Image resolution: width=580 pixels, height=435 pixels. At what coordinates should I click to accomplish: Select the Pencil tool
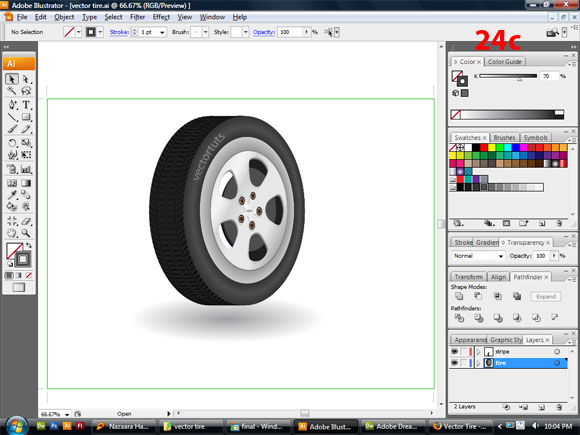click(x=26, y=129)
